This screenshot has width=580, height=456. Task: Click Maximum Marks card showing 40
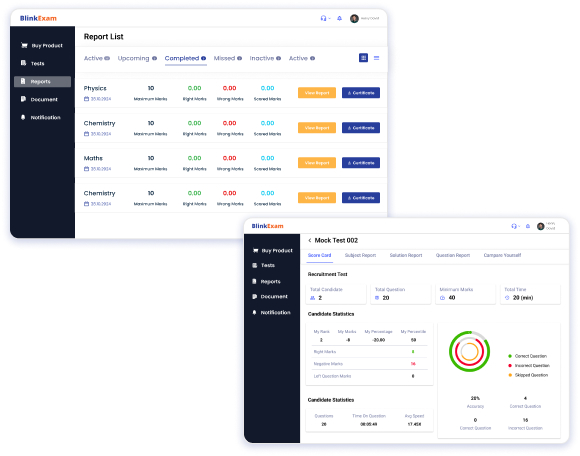click(466, 294)
